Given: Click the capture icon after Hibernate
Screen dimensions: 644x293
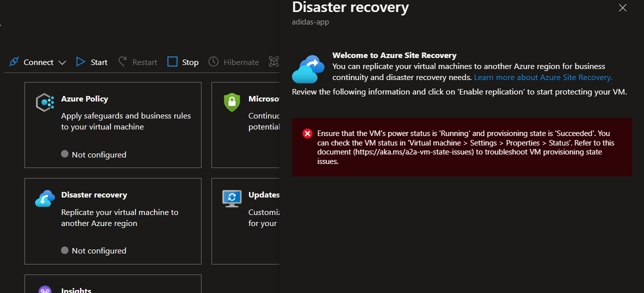Looking at the screenshot, I should [274, 61].
